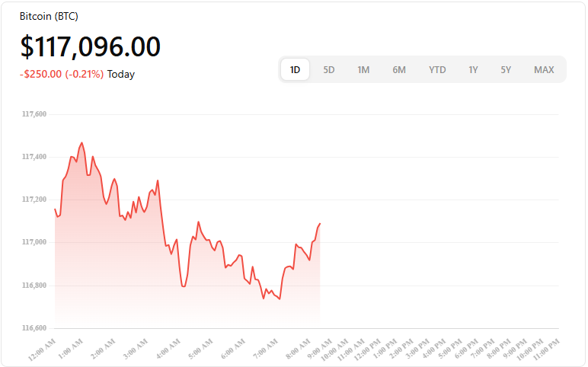Switch chart to 1Y range
This screenshot has height=367, width=588.
(x=473, y=70)
